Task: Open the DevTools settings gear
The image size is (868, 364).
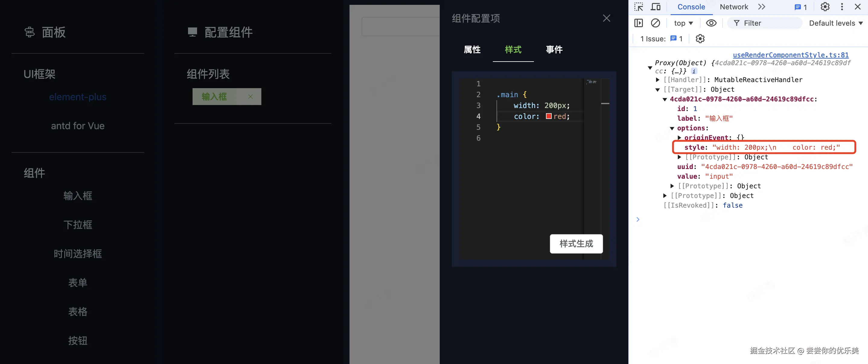Action: tap(825, 7)
